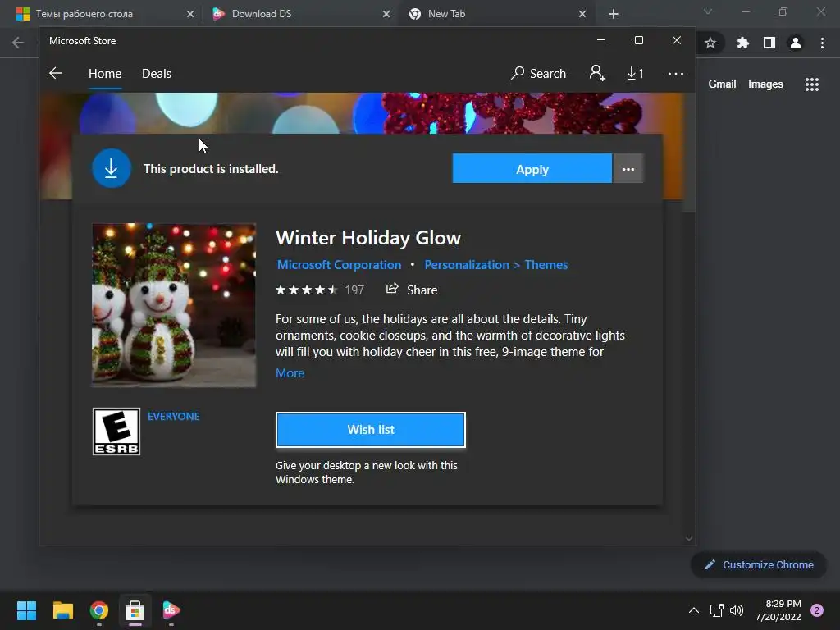Open the Store sign-in account icon
Viewport: 840px width, 630px height.
click(x=597, y=73)
